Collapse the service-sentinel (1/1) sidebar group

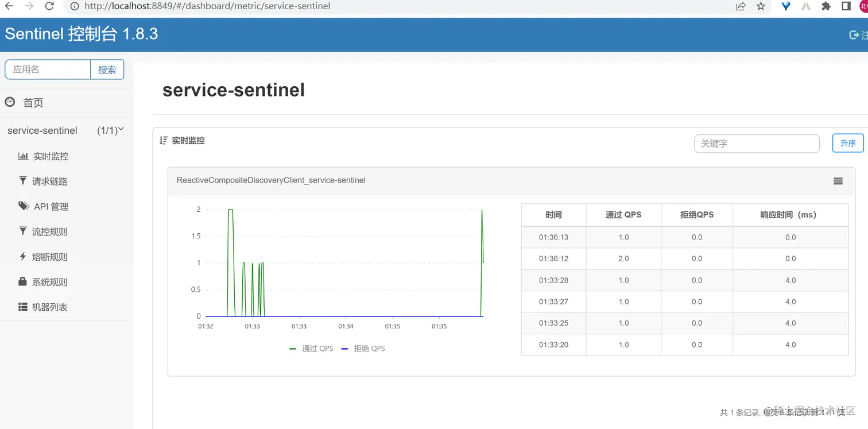click(x=66, y=130)
